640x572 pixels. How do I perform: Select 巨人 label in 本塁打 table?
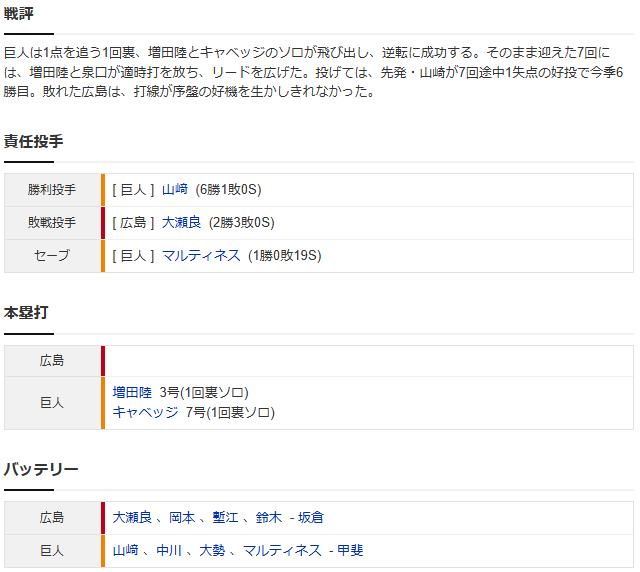pyautogui.click(x=52, y=403)
